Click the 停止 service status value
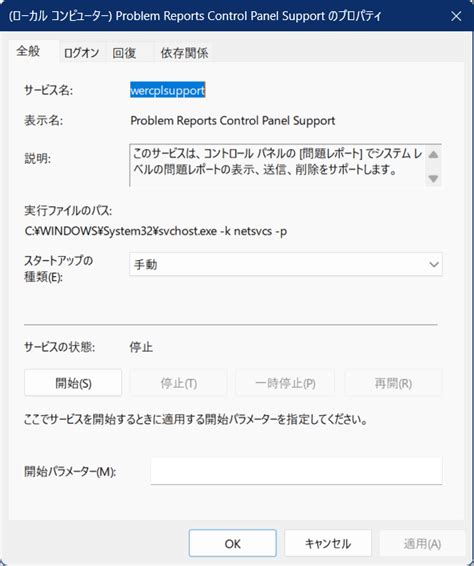Screen dimensions: 474x566 pos(141,347)
